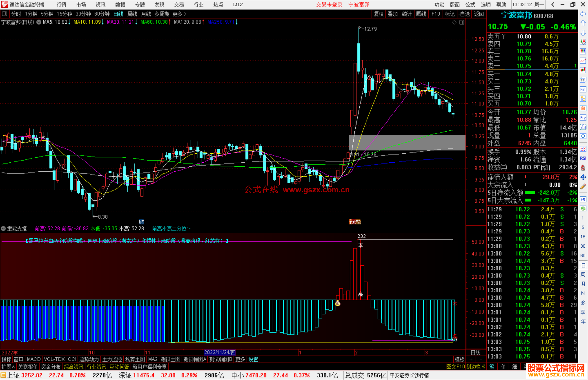Expand the 更多 period options

(179, 14)
